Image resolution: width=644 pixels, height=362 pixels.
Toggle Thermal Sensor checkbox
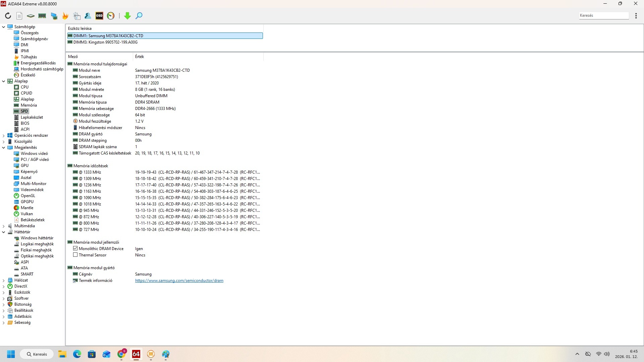(75, 255)
